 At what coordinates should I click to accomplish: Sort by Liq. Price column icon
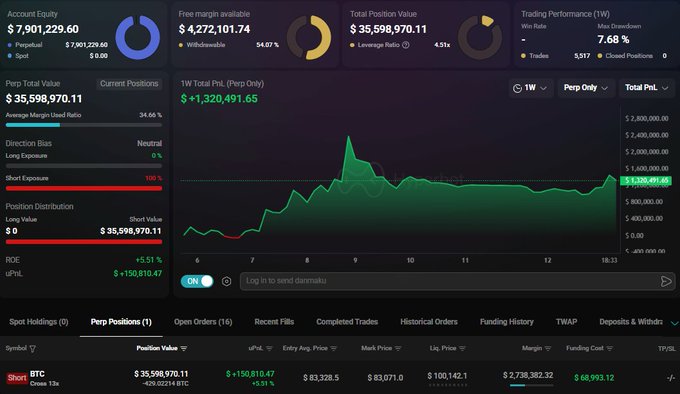462,348
